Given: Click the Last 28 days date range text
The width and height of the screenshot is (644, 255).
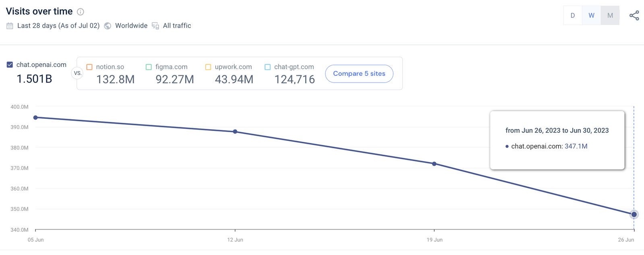Looking at the screenshot, I should click(x=58, y=26).
